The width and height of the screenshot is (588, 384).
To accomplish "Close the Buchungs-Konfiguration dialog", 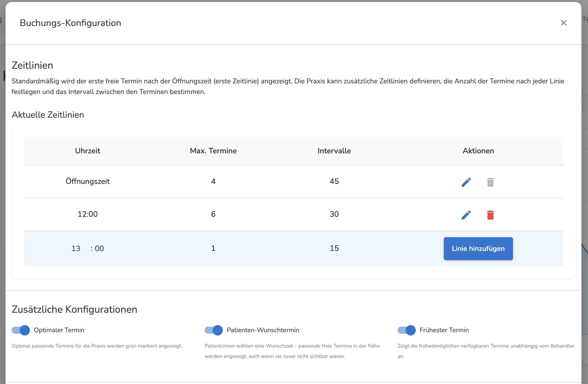I will [x=563, y=23].
